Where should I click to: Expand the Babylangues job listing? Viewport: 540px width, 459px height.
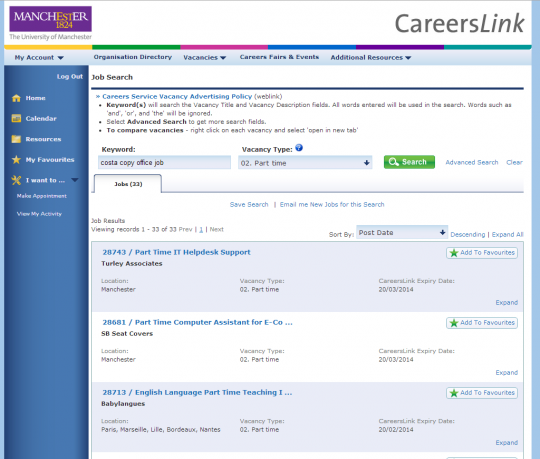(x=507, y=442)
